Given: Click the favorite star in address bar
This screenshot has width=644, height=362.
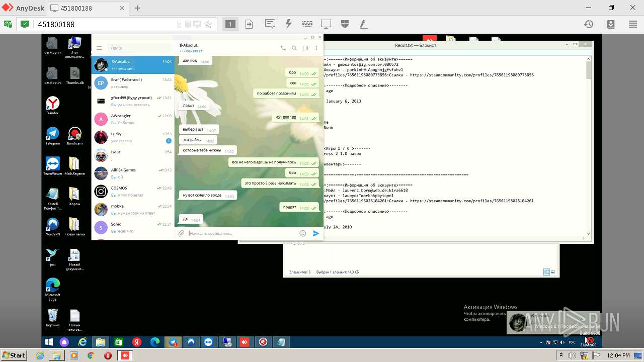Looking at the screenshot, I should [x=208, y=24].
